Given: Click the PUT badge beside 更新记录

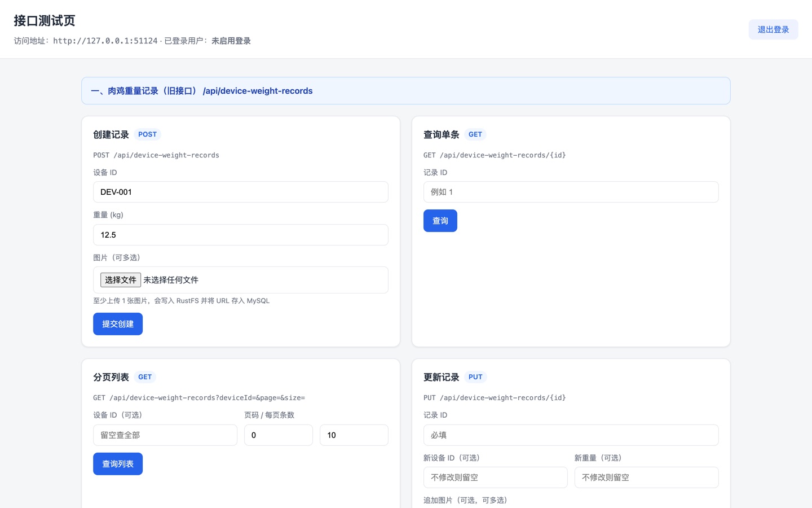Looking at the screenshot, I should point(475,377).
